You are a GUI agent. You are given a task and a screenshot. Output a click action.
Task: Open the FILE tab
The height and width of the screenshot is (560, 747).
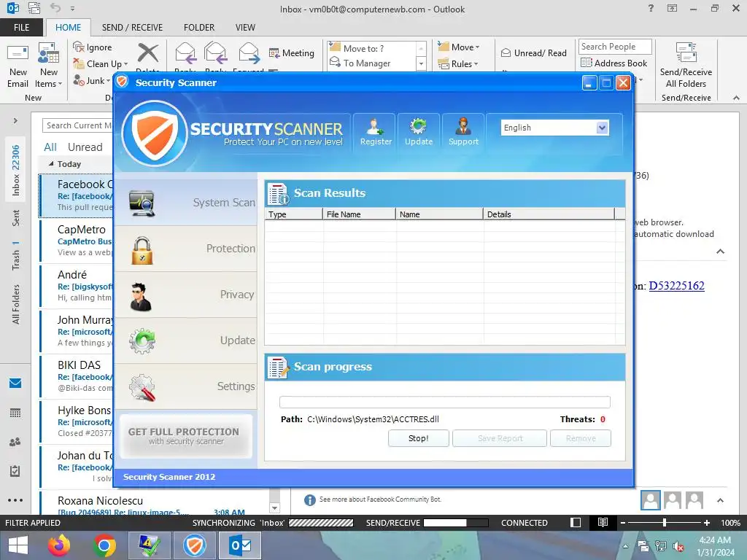coord(21,27)
